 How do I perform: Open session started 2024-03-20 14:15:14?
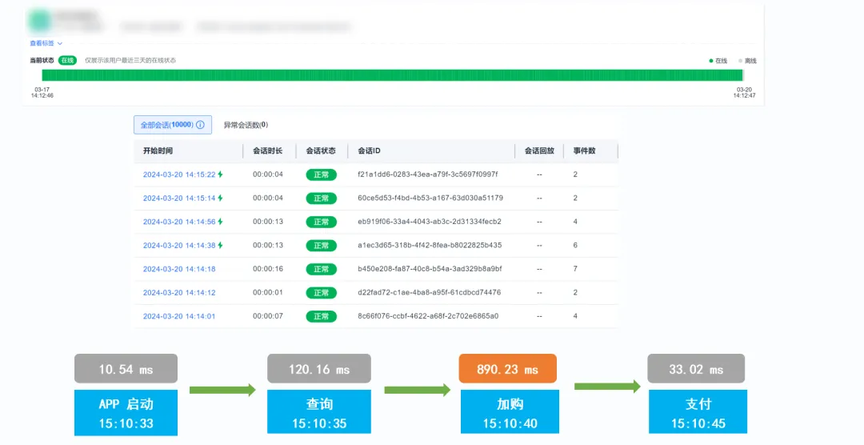coord(179,198)
